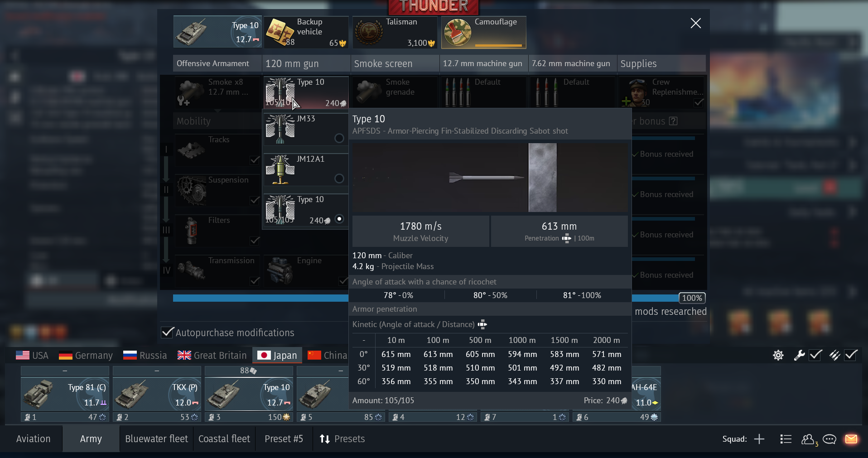
Task: Open the squad list menu icon
Action: point(786,439)
